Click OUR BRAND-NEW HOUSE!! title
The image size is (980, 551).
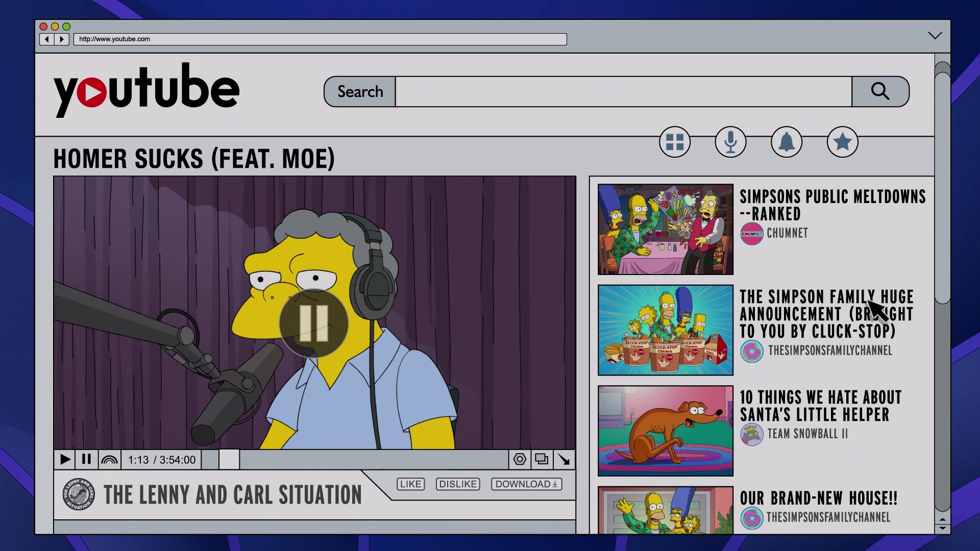click(x=819, y=498)
